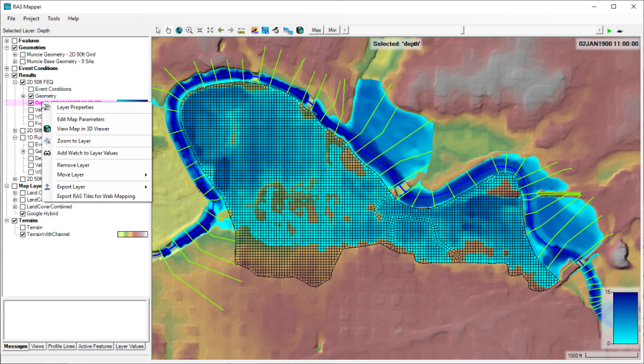The image size is (644, 364).
Task: Open the 3D viewer toolbar icon
Action: pos(301,30)
